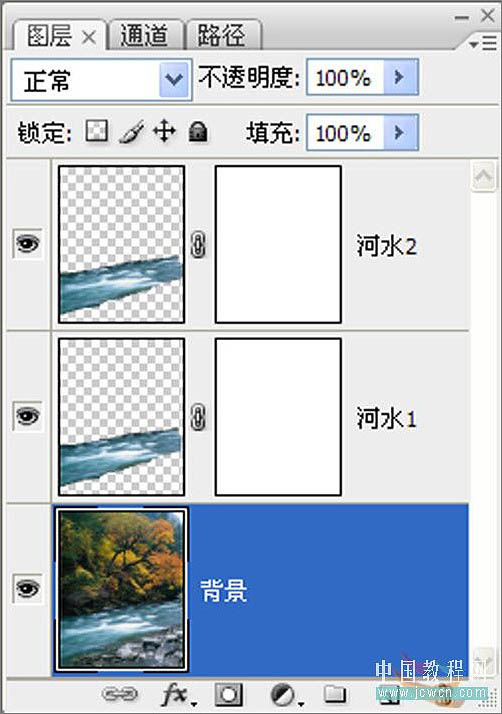
Task: Expand the 不透明度 opacity arrow
Action: click(x=400, y=77)
